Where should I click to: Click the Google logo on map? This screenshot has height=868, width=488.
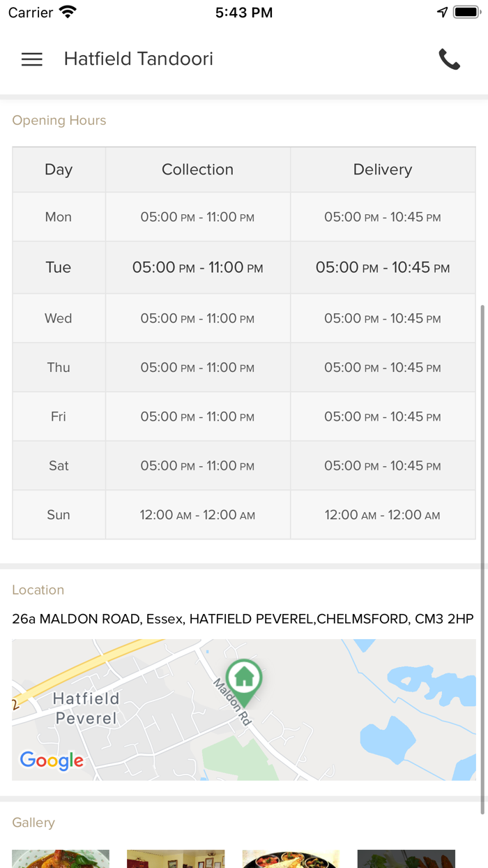click(x=52, y=760)
